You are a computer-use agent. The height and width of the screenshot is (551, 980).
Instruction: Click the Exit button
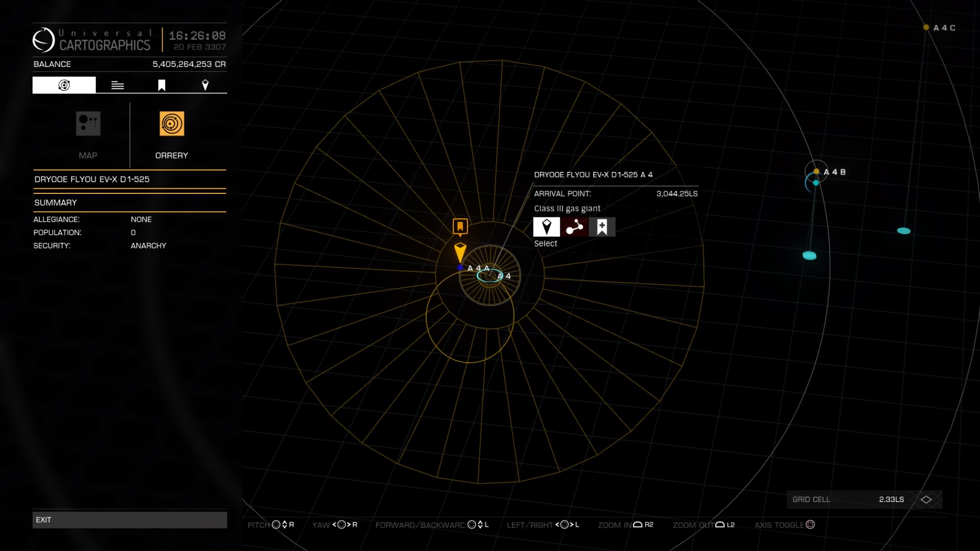click(x=130, y=520)
